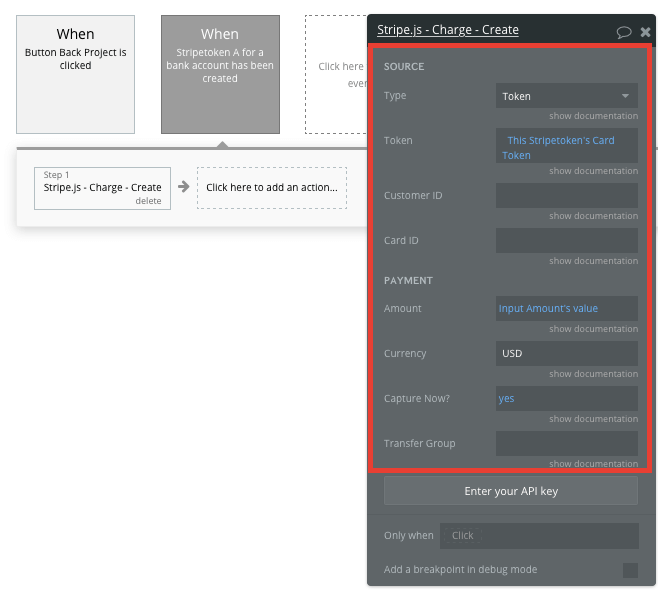Open the comment bubble icon in panel header
Viewport: 658px width, 591px height.
click(624, 32)
